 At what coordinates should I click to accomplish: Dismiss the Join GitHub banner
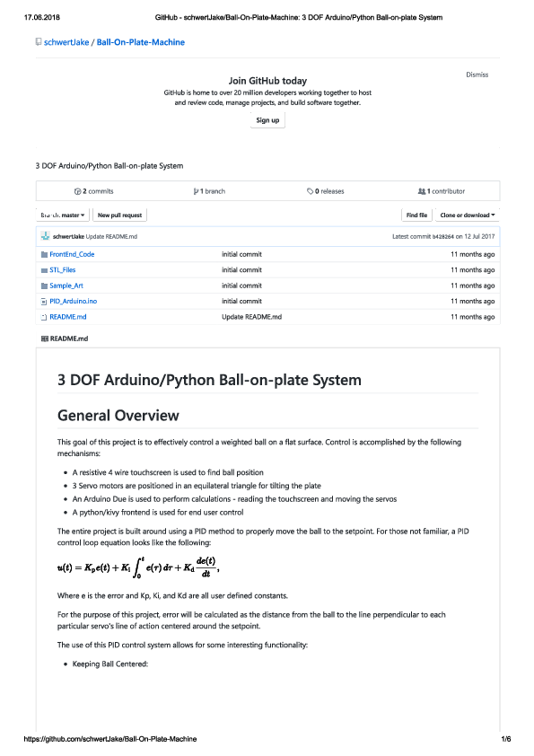477,75
